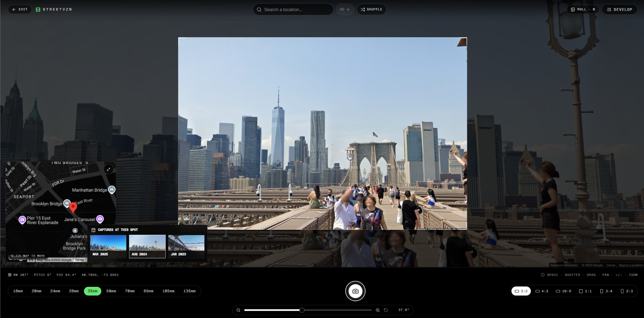
Task: Click the CLICK MAP TO MOVE hint
Action: click(x=28, y=256)
